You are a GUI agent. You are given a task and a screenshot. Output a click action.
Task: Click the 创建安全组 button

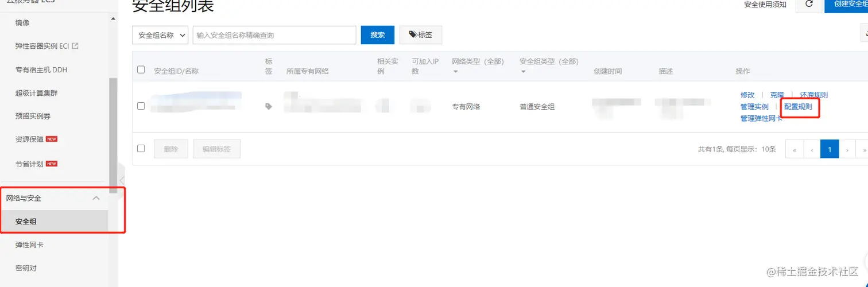(x=846, y=4)
